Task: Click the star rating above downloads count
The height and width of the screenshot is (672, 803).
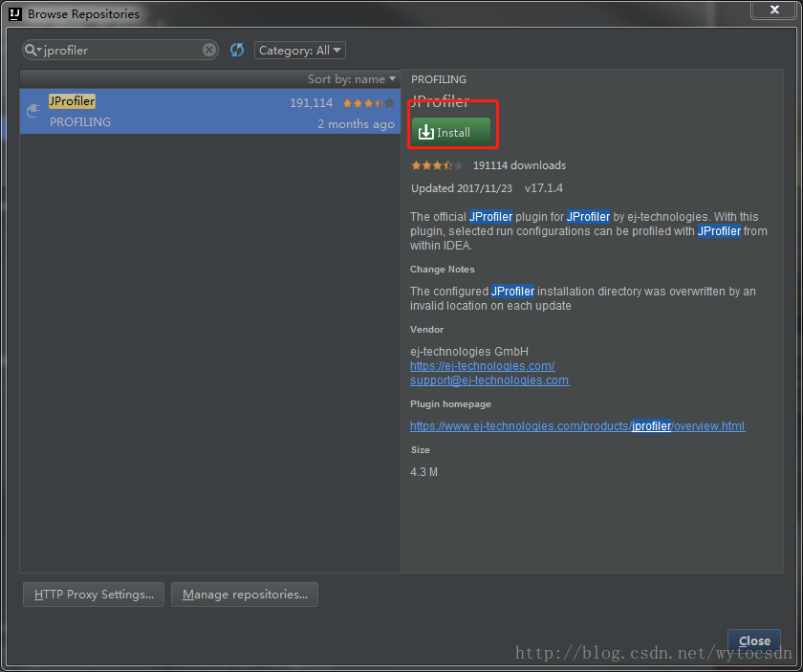Action: click(438, 165)
